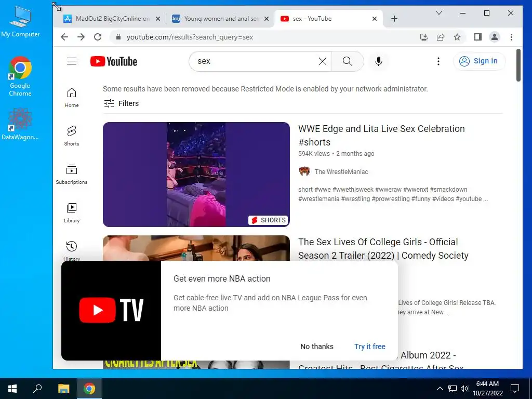This screenshot has height=399, width=532.
Task: Click Sign in button
Action: click(479, 61)
